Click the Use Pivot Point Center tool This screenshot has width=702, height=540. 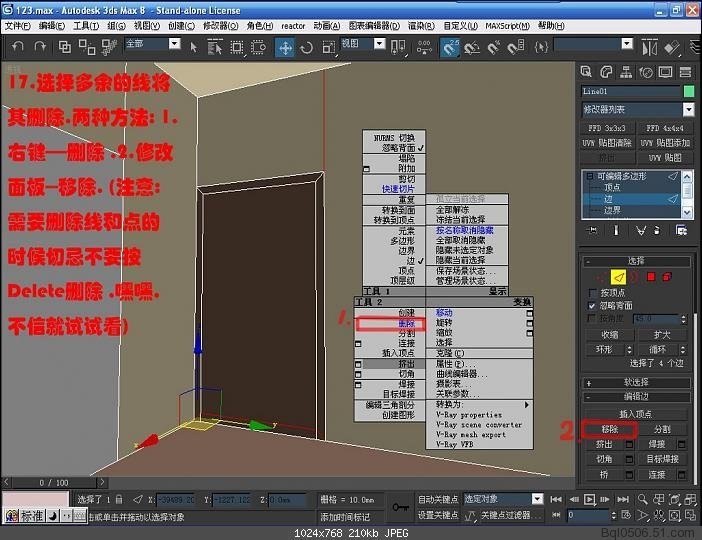[398, 47]
